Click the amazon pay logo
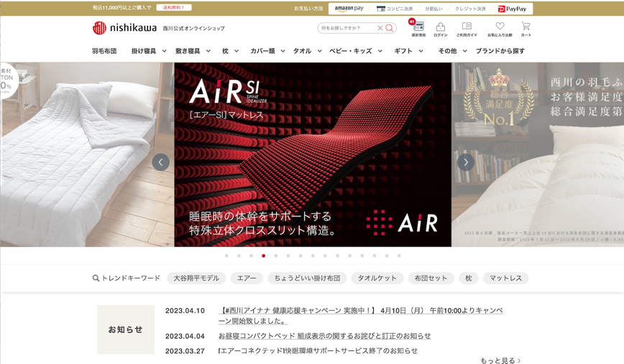This screenshot has width=624, height=364. [x=349, y=9]
